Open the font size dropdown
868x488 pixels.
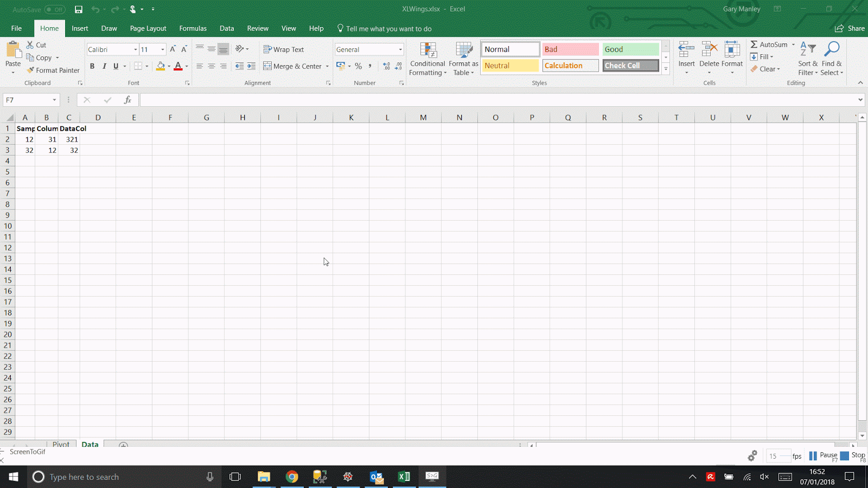click(x=161, y=49)
